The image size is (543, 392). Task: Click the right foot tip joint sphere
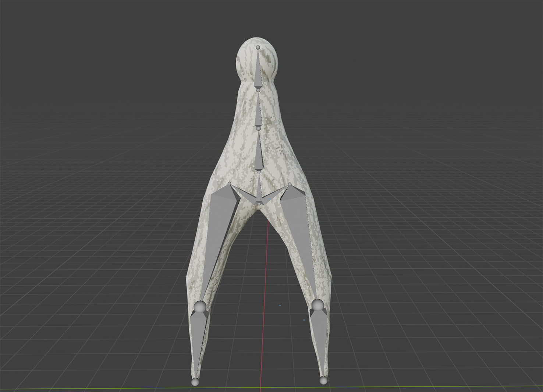[323, 380]
